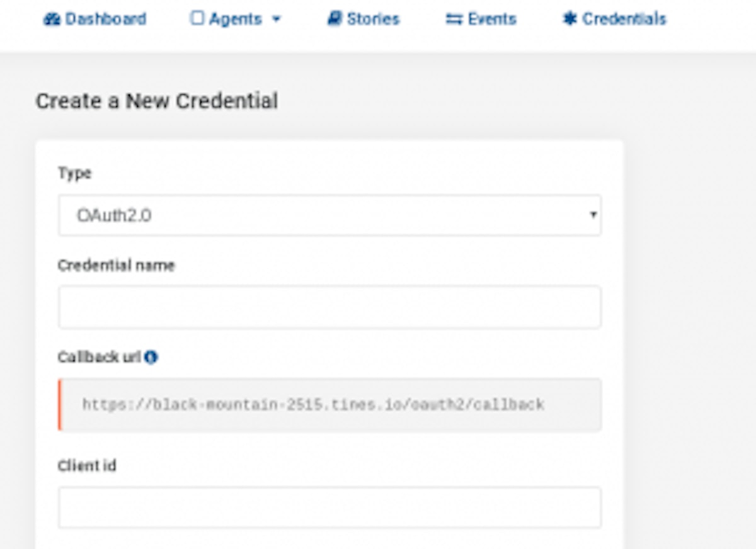Viewport: 756px width, 549px height.
Task: Focus the Client id input field
Action: 329,507
